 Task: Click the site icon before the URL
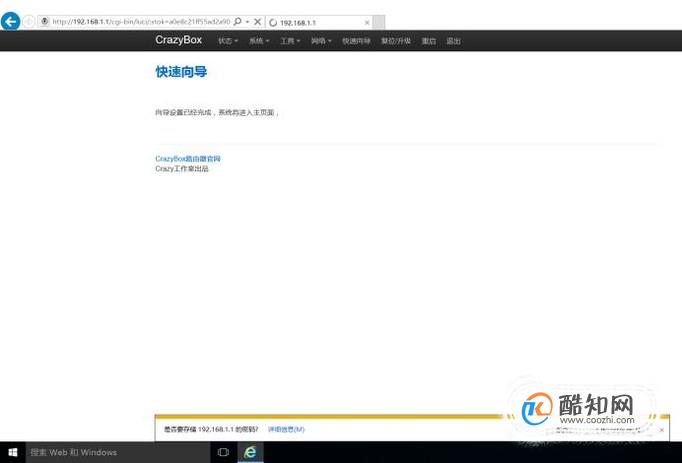click(44, 21)
